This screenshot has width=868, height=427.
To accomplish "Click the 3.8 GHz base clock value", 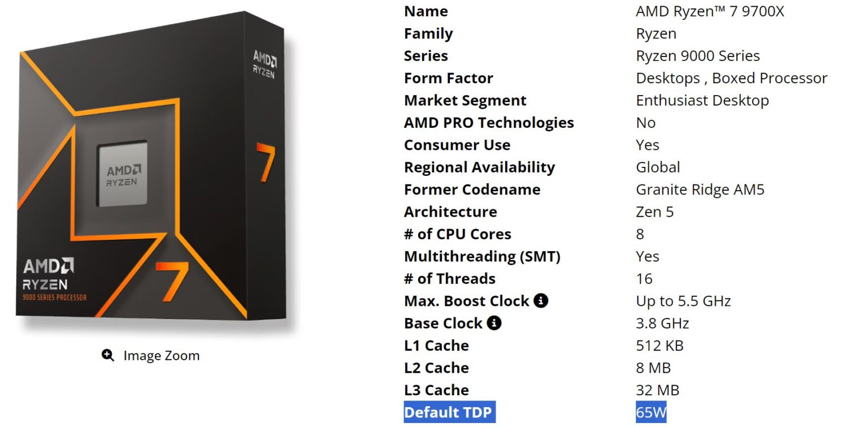I will click(x=662, y=323).
